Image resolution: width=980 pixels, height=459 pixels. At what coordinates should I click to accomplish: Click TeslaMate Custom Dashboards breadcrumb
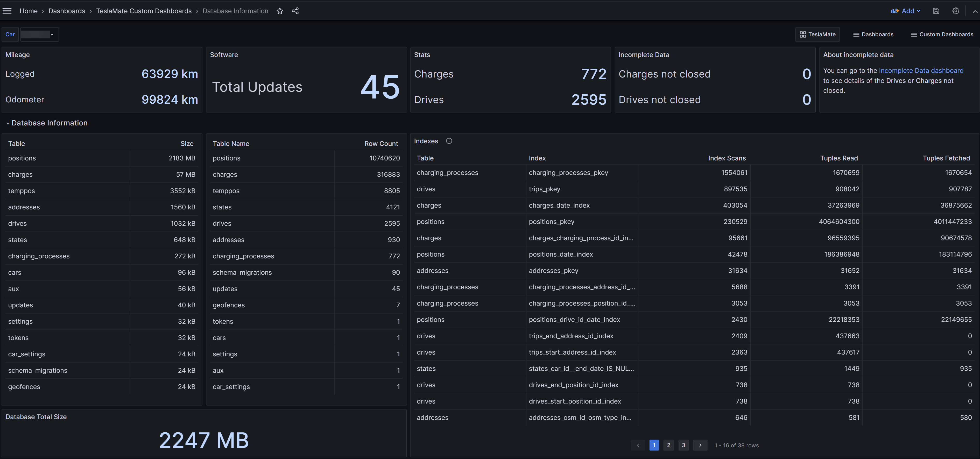point(144,11)
